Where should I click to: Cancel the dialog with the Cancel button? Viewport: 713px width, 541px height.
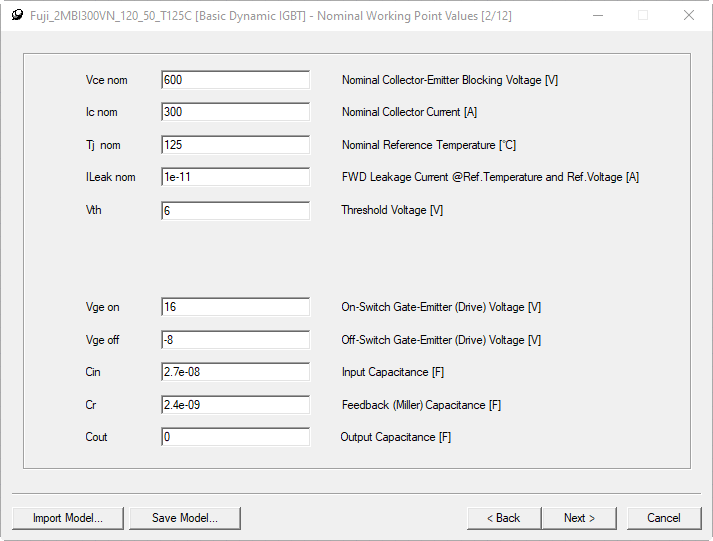[x=664, y=518]
